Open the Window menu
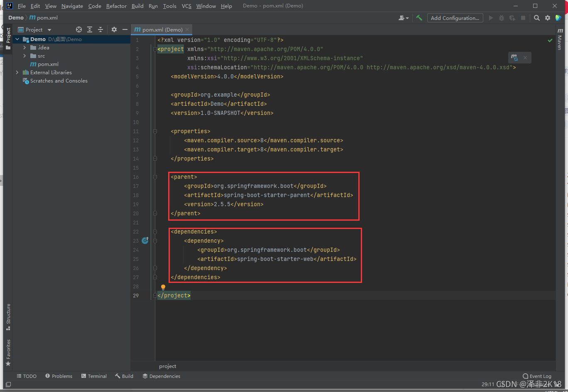 coord(206,6)
